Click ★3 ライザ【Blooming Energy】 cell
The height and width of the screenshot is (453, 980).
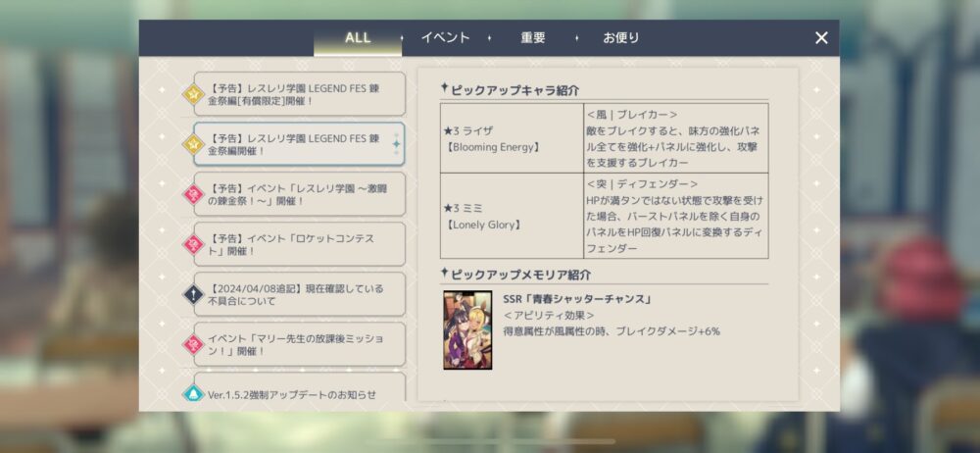coord(512,138)
